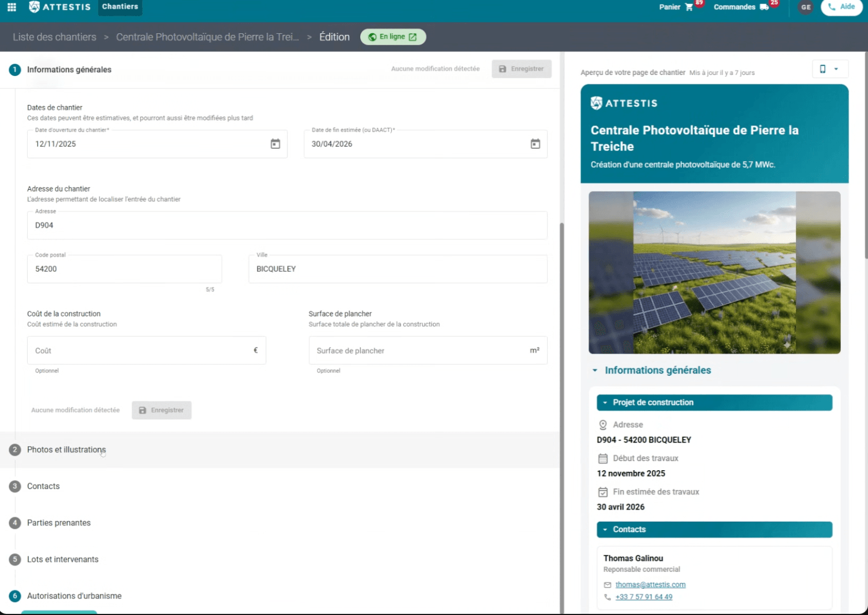Click the Aide help button
Screen dimensions: 868x615
(x=841, y=7)
